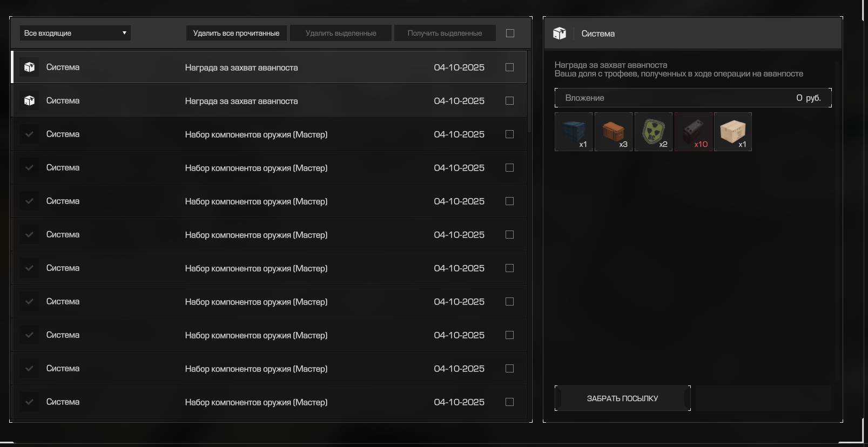Click the package icon in the Система details header

coord(560,33)
